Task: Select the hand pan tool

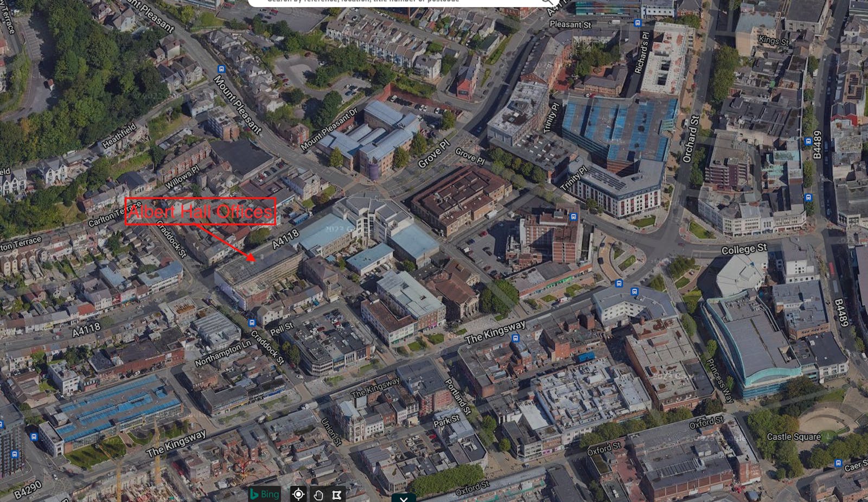Action: pyautogui.click(x=318, y=494)
